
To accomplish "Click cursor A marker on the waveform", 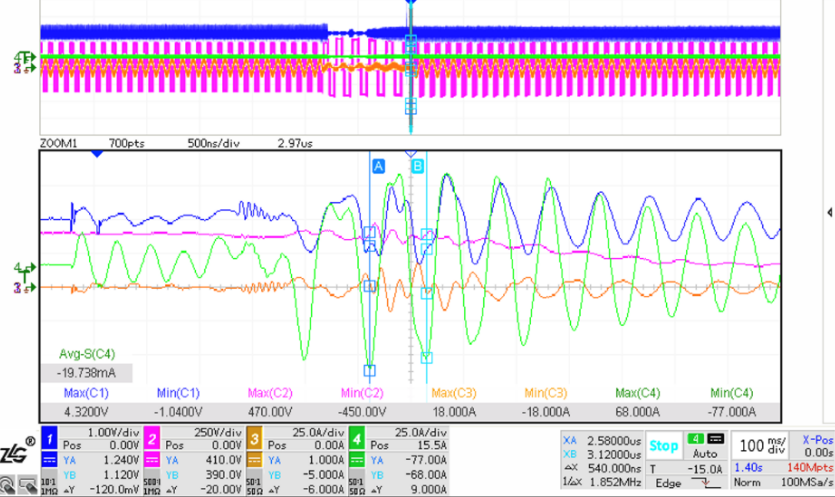I will coord(378,166).
